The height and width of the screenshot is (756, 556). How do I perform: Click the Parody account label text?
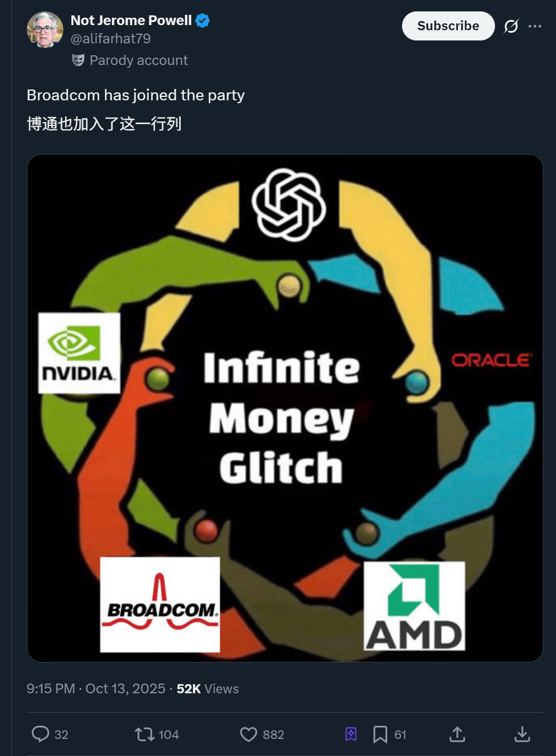139,60
